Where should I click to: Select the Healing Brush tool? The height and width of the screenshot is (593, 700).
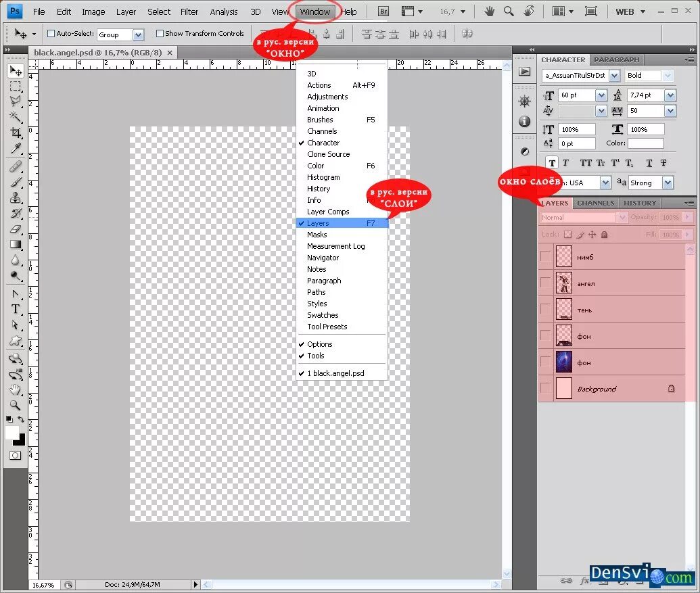(16, 166)
